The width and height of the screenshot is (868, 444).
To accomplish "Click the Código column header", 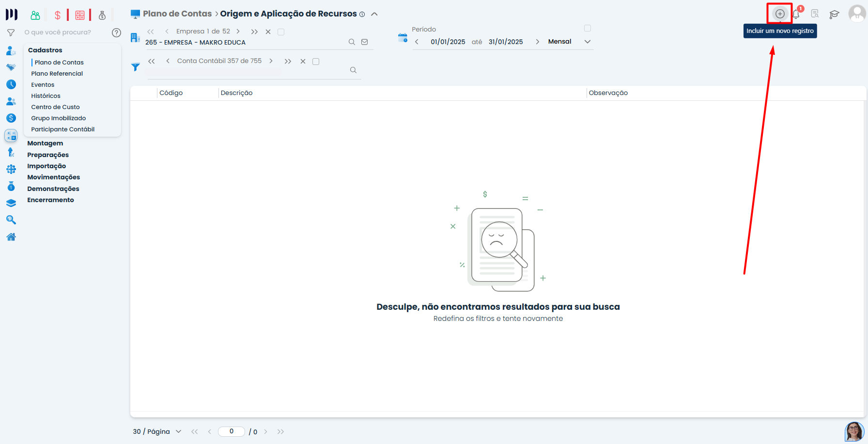I will coord(171,93).
